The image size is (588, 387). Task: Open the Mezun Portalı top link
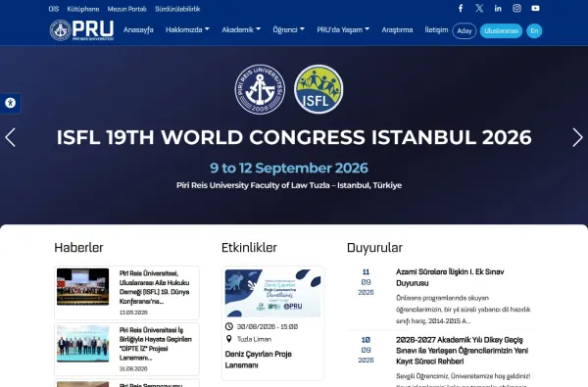(126, 9)
